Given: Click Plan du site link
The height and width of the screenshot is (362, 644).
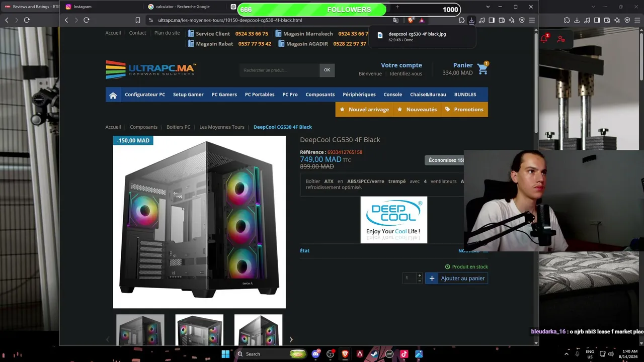Looking at the screenshot, I should point(167,33).
